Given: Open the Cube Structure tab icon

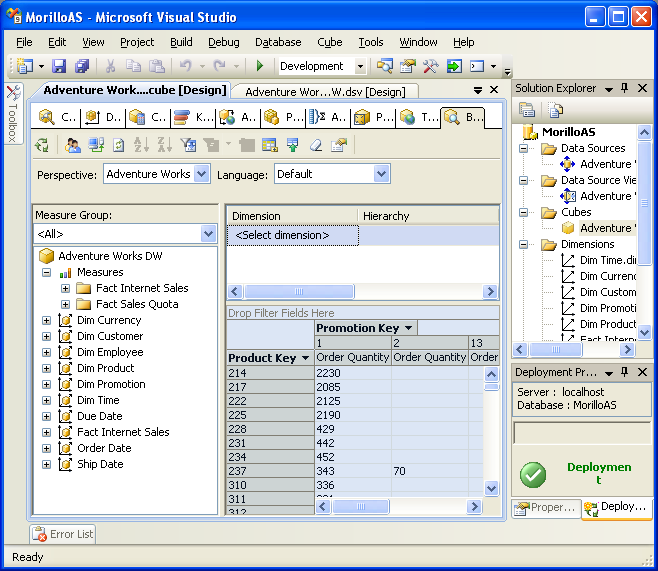Looking at the screenshot, I should [57, 117].
